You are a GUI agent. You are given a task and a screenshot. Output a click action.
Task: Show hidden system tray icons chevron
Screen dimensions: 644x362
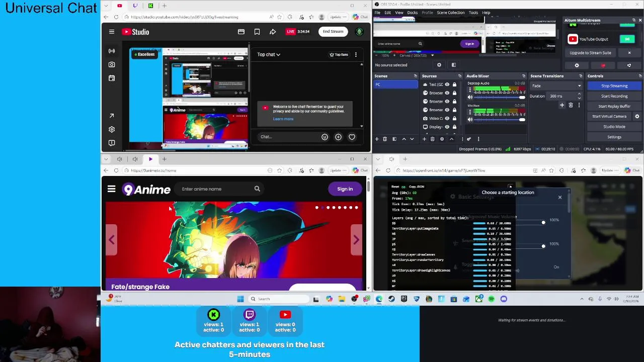(582, 299)
